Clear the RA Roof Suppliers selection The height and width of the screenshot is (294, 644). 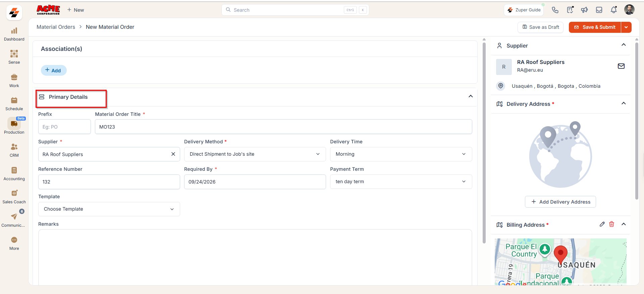coord(173,154)
